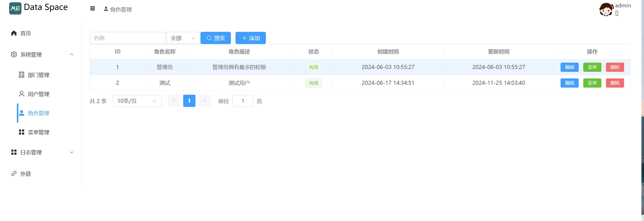
Task: Open 部门管理 department management page
Action: click(x=38, y=75)
